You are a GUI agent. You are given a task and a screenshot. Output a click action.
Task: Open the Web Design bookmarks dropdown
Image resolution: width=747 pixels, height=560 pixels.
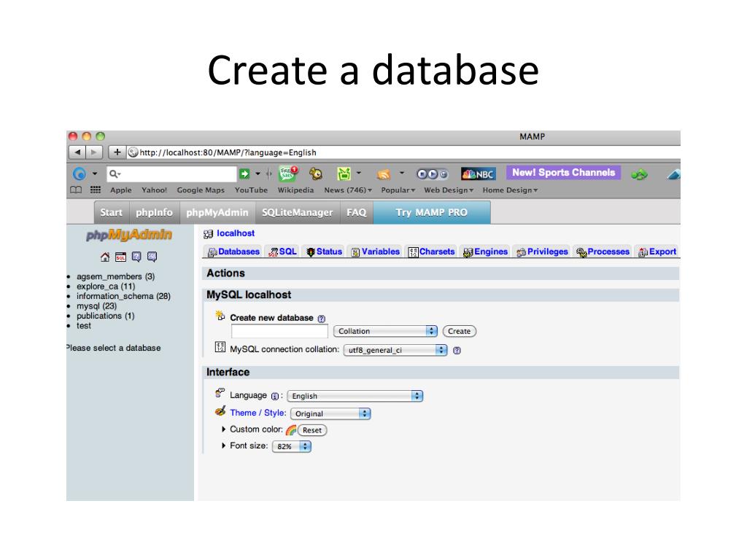click(x=449, y=190)
